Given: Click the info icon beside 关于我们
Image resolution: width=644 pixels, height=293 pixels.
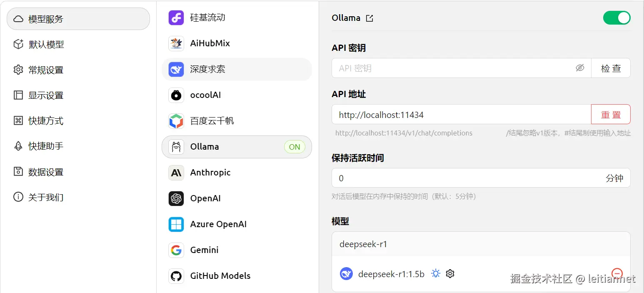Looking at the screenshot, I should coord(18,197).
